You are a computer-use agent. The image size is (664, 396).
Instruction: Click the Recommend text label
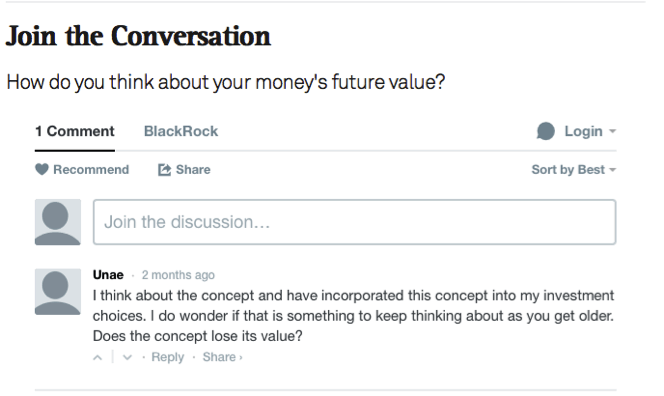91,169
